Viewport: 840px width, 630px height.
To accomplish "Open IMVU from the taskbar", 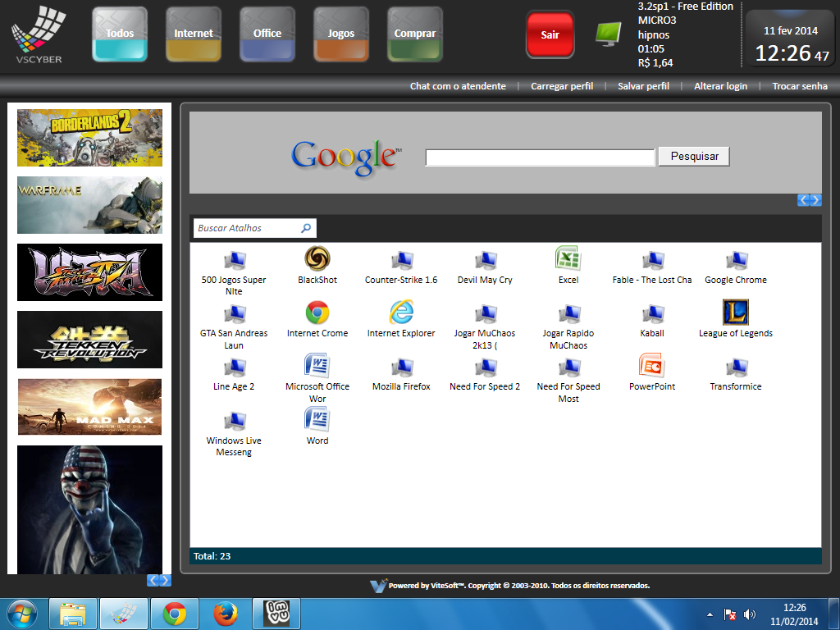I will [276, 614].
